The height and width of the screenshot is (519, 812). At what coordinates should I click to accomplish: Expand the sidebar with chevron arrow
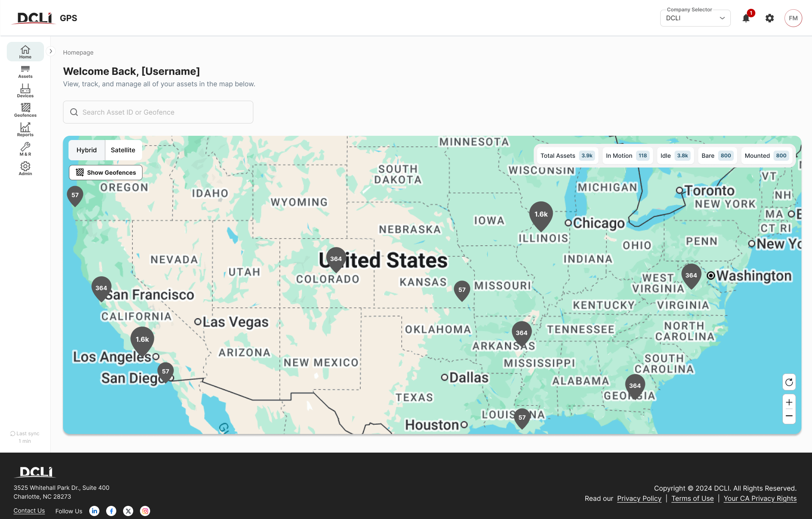51,51
